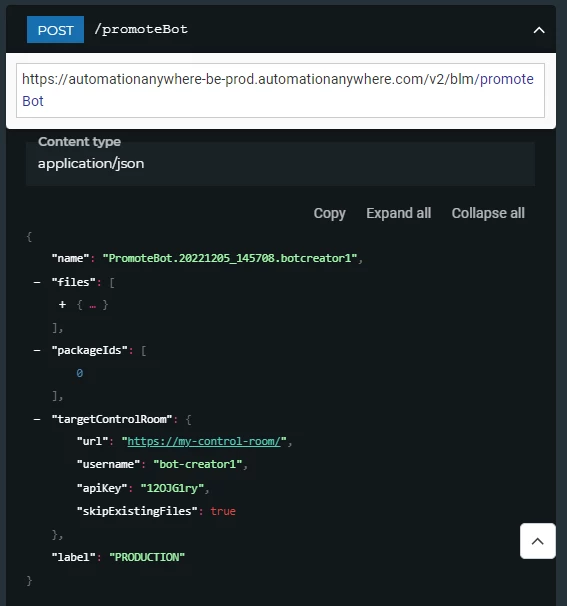
Task: Select the promoteBot endpoint URL field
Action: coord(280,90)
